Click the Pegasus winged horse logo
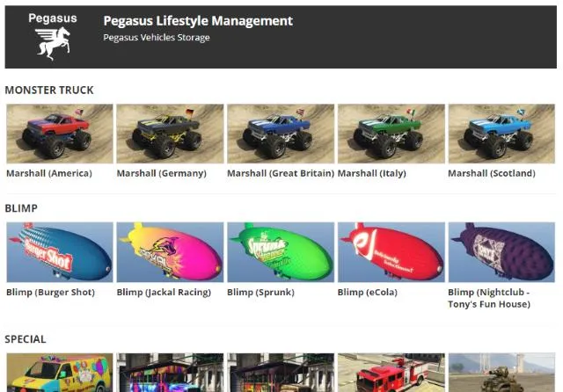Screen dimensions: 563x392 (53, 37)
